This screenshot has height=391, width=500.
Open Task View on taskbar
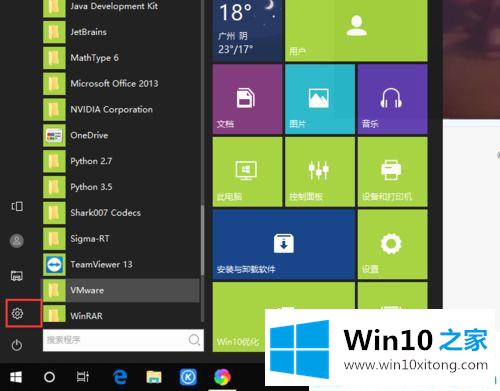point(83,377)
